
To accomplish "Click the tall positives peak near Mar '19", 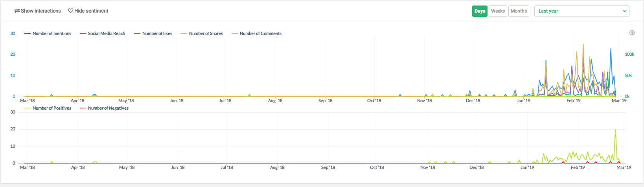I will pos(615,130).
